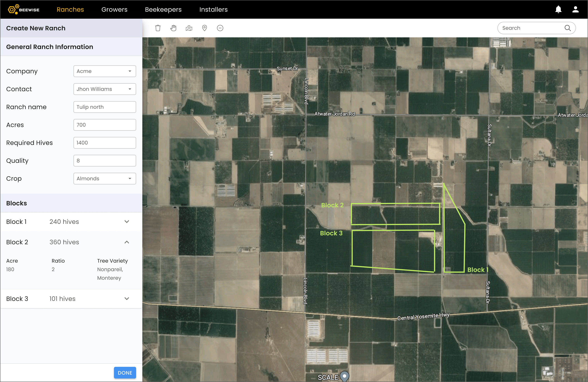Collapse the Block 2 details
Viewport: 588px width, 382px height.
click(x=127, y=242)
